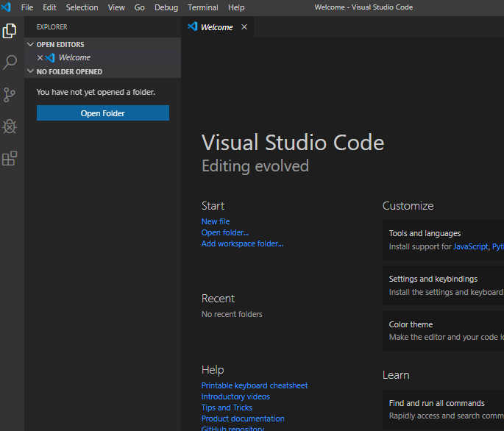Click the Learn heading

point(396,375)
